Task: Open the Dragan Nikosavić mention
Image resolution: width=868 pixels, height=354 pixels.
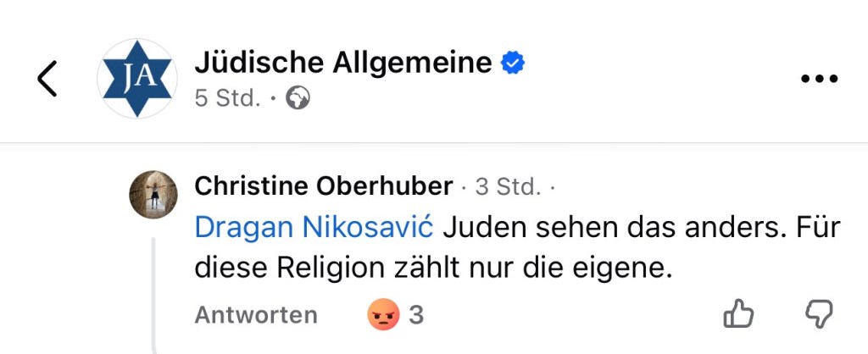Action: (314, 228)
